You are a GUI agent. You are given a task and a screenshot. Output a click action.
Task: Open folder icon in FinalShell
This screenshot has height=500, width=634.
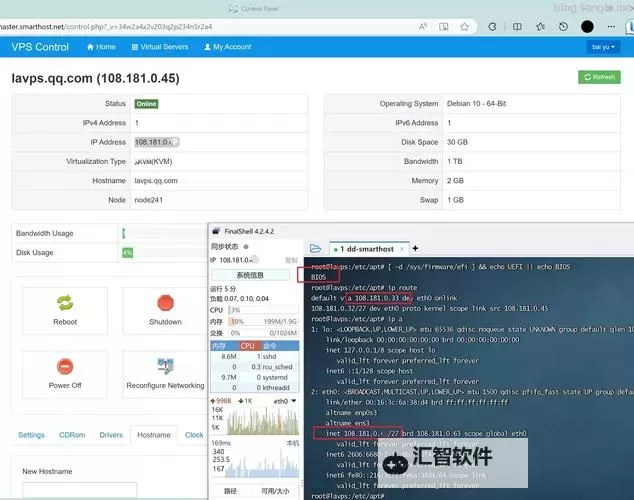315,248
